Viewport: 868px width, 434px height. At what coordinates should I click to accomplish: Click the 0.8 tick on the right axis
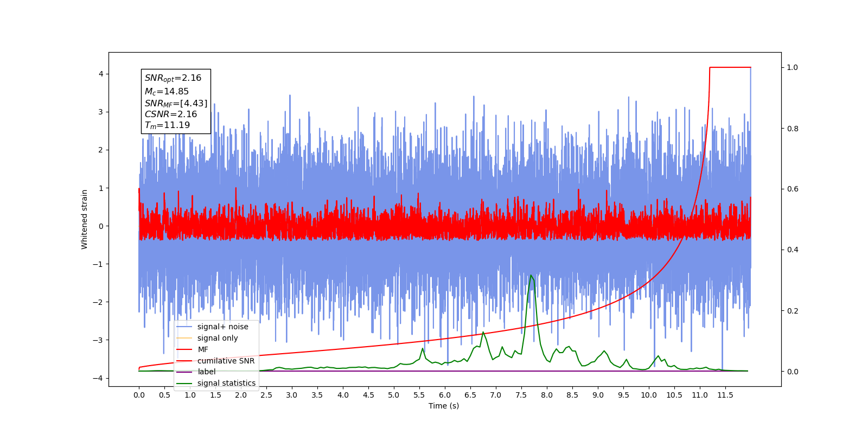pos(793,129)
